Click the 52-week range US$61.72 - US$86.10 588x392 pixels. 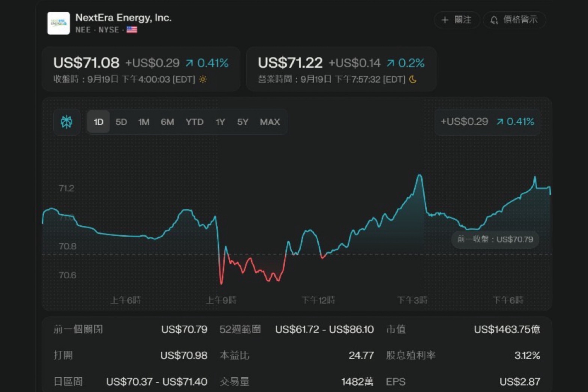325,329
